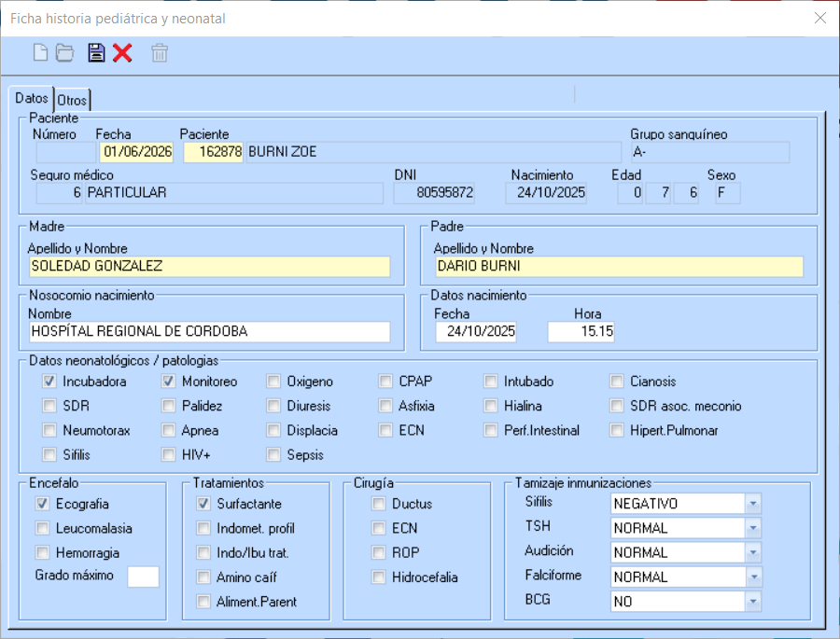Check the Intubado option

[x=490, y=382]
